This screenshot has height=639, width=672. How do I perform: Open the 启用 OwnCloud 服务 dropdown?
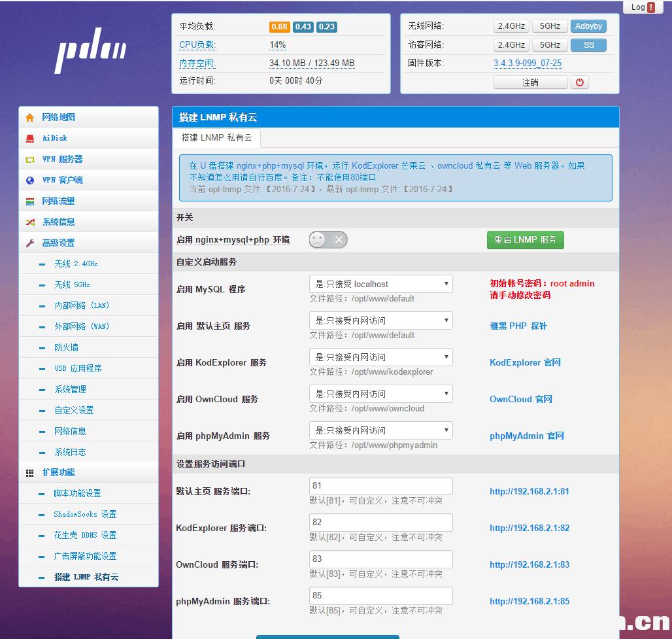(380, 394)
